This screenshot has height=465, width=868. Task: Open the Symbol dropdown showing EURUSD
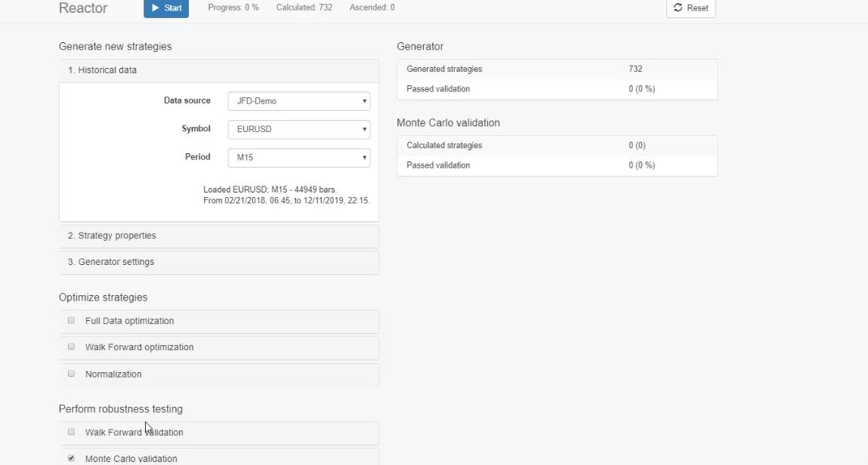[x=298, y=129]
